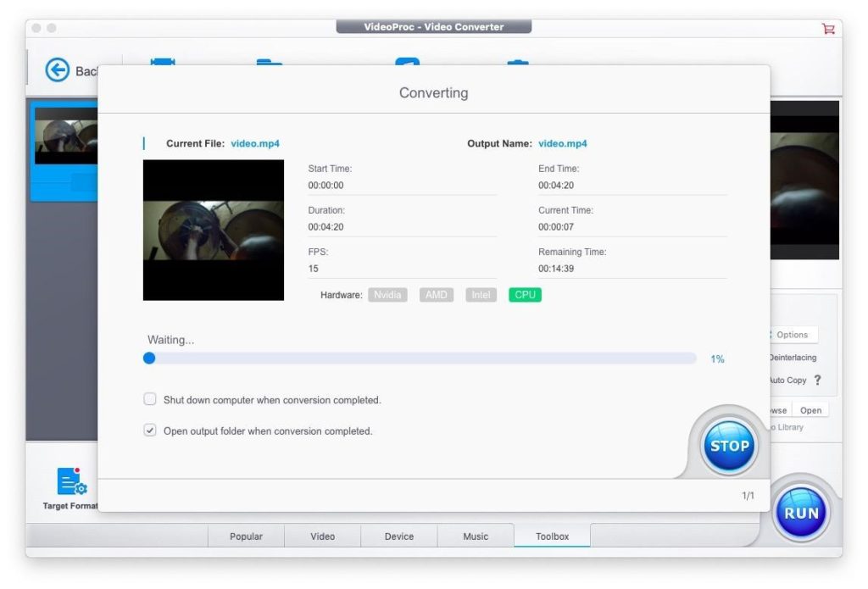This screenshot has height=589, width=868.
Task: Open the shopping cart icon in title bar
Action: (x=828, y=29)
